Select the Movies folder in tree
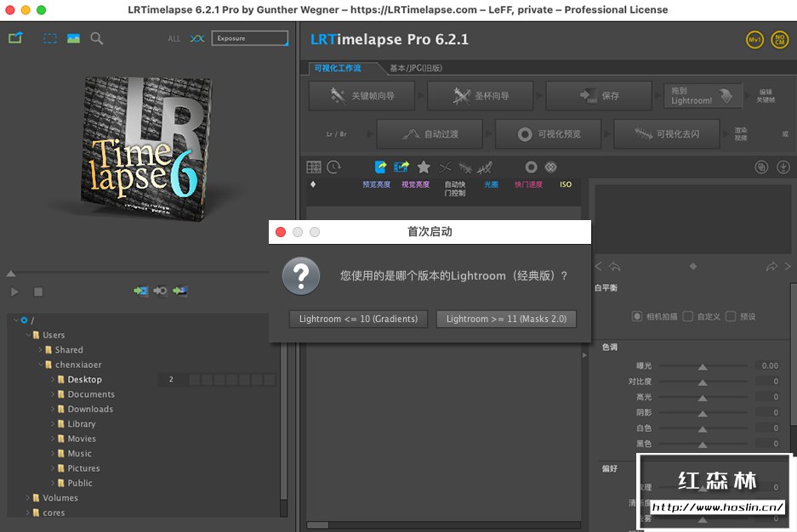 point(82,439)
